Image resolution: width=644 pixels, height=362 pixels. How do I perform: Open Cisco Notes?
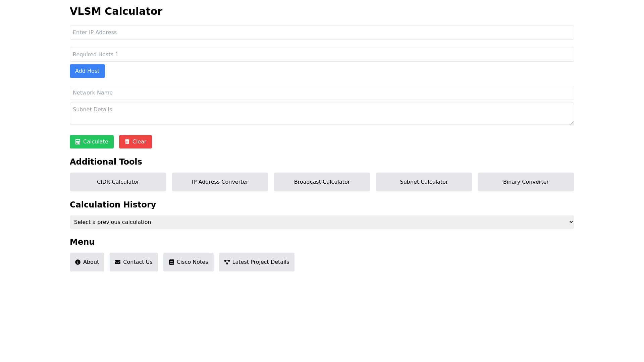pos(188,262)
